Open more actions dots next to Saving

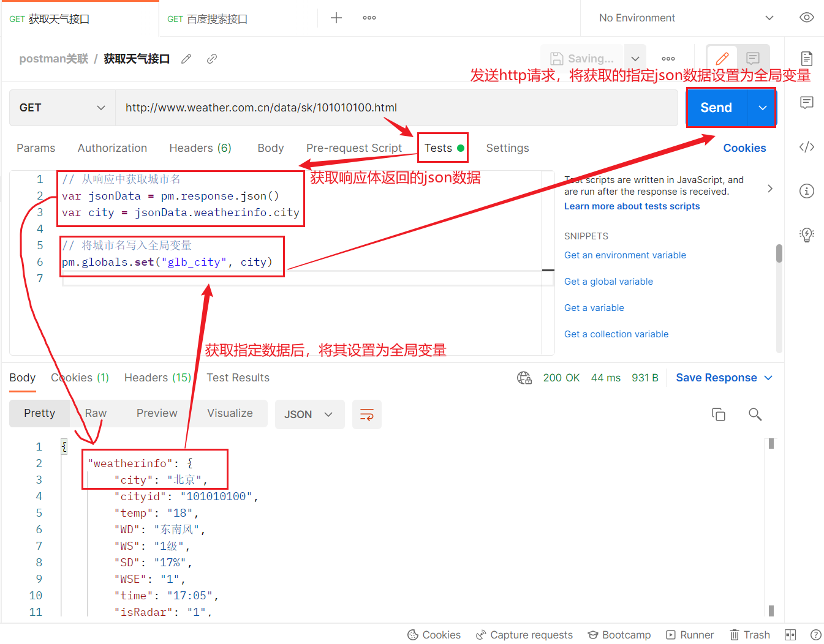click(668, 59)
